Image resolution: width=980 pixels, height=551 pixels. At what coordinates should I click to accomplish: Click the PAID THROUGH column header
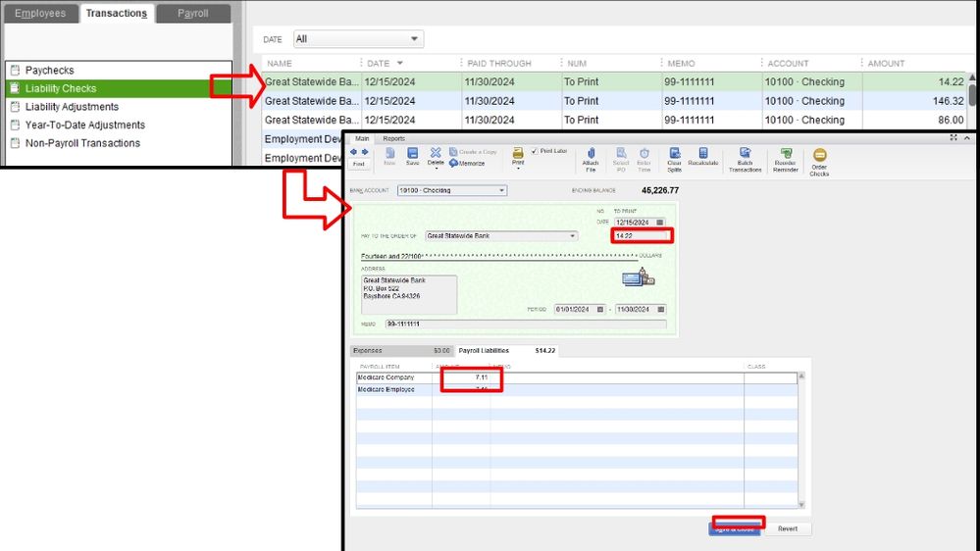click(x=498, y=63)
